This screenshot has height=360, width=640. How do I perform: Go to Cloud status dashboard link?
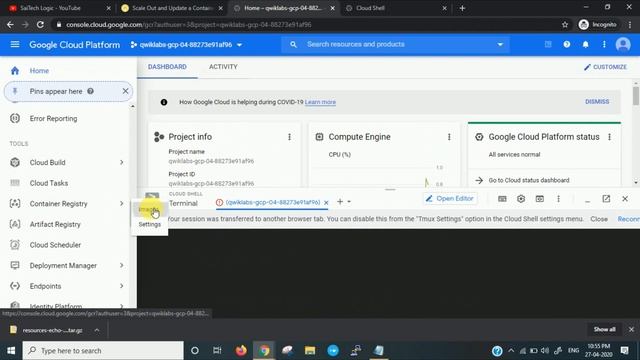click(529, 180)
